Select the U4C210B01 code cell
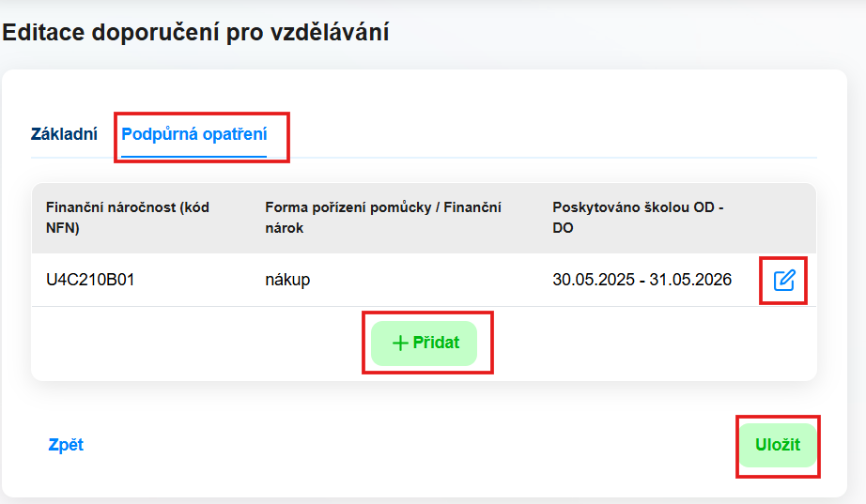Viewport: 866px width, 504px height. (90, 280)
